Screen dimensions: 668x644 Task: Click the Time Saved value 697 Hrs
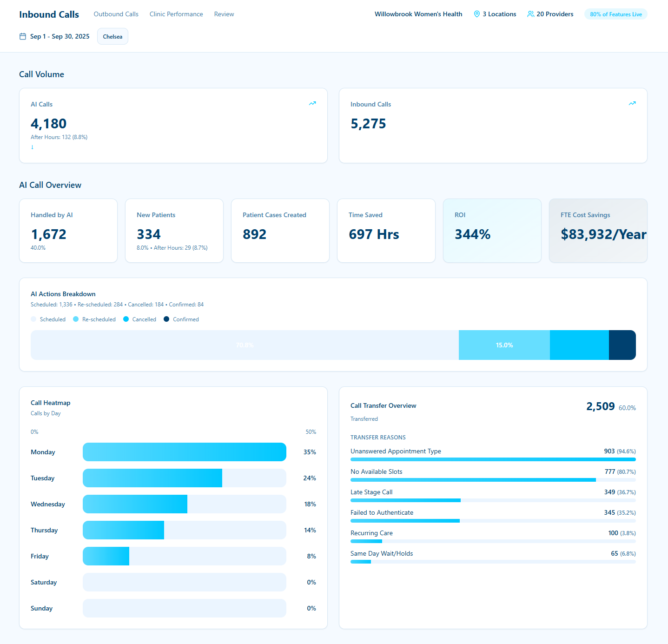[x=374, y=234]
